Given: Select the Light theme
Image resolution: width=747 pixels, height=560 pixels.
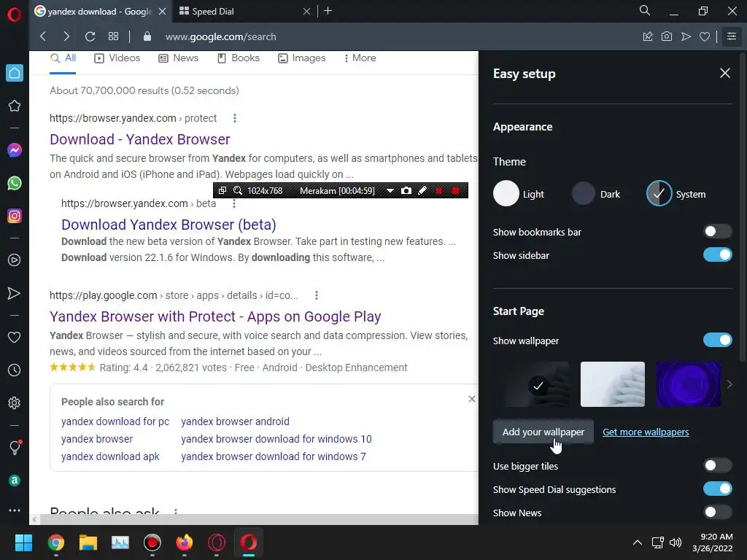Looking at the screenshot, I should (506, 194).
